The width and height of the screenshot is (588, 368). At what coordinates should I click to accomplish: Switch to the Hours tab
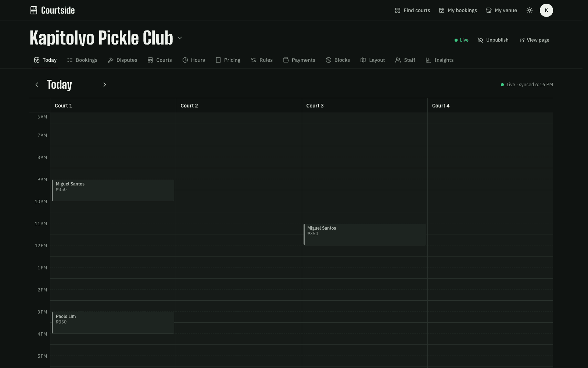[194, 60]
